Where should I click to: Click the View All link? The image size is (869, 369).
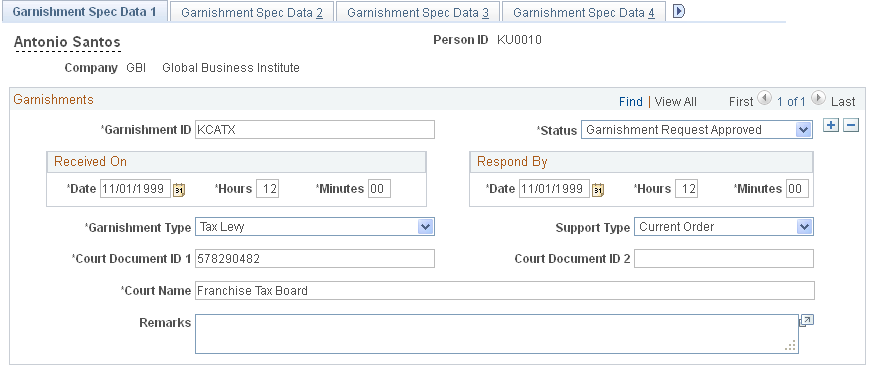[676, 102]
